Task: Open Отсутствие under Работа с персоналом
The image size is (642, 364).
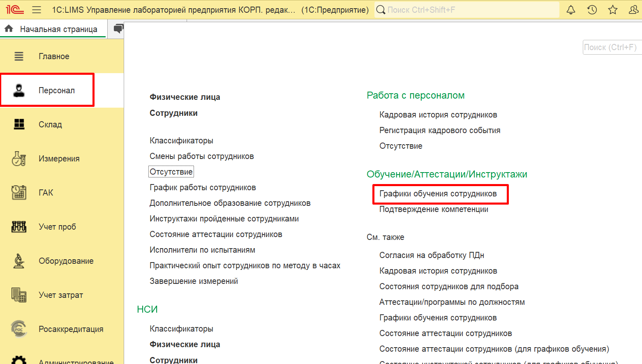Action: click(401, 146)
